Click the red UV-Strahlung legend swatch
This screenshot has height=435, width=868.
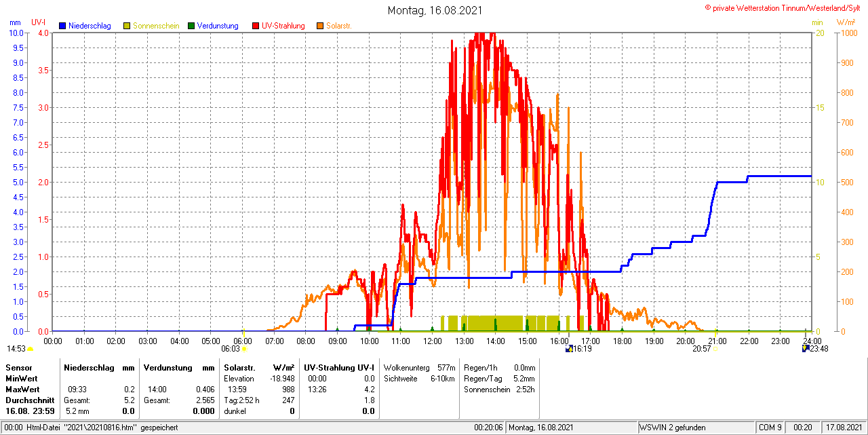pyautogui.click(x=256, y=26)
